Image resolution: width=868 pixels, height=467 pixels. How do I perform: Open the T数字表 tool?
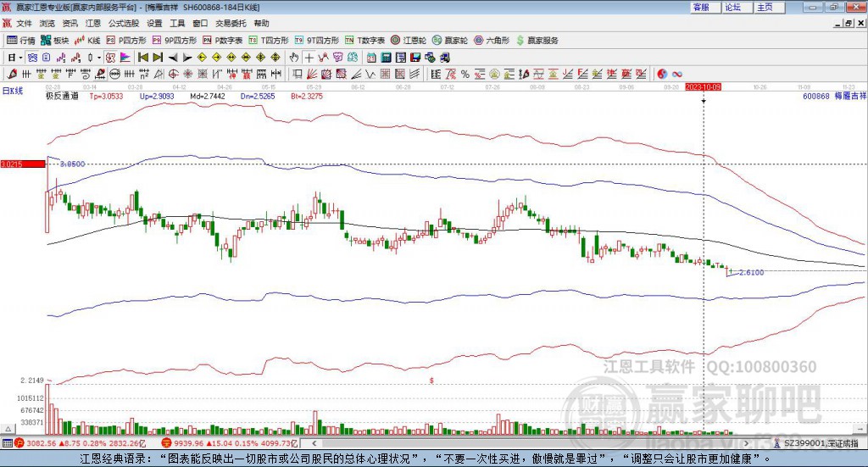click(x=364, y=41)
